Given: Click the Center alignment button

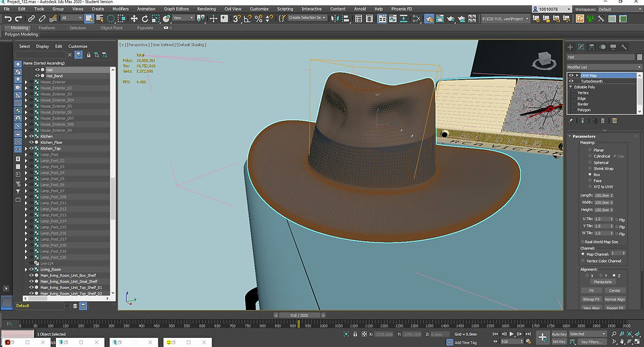Looking at the screenshot, I should (614, 290).
